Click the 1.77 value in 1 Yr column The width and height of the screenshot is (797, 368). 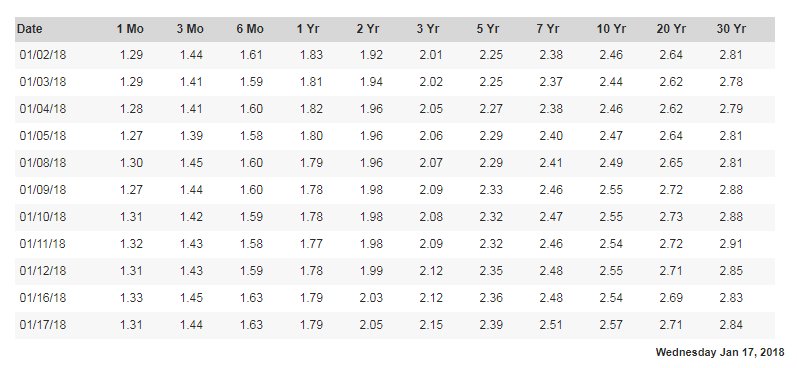[311, 244]
